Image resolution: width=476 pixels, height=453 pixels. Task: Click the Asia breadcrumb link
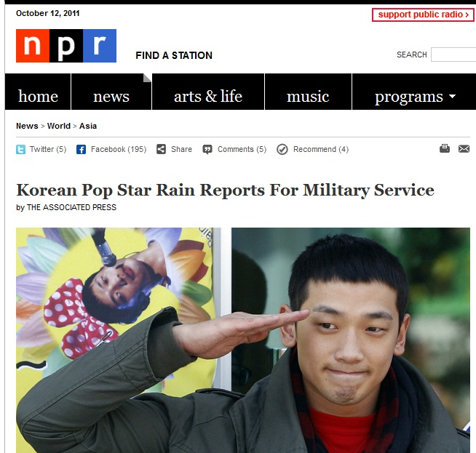(88, 126)
